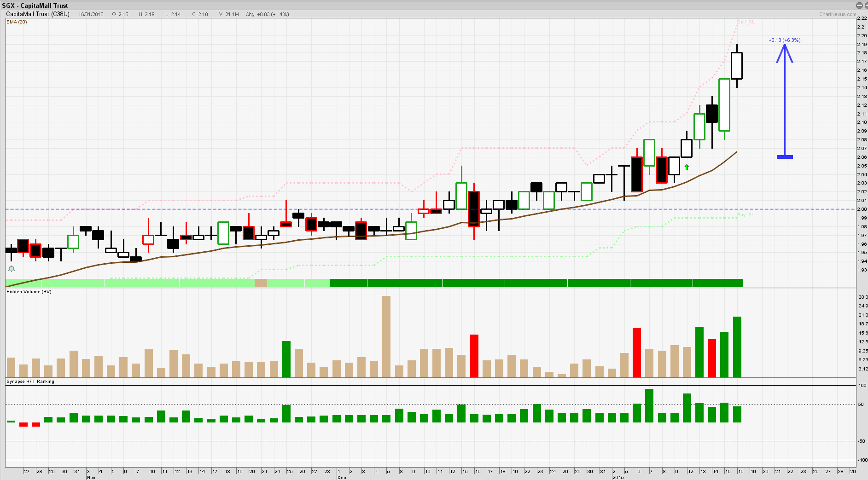Click the blue arrow's bottom base bar
The width and height of the screenshot is (868, 480).
coord(785,157)
